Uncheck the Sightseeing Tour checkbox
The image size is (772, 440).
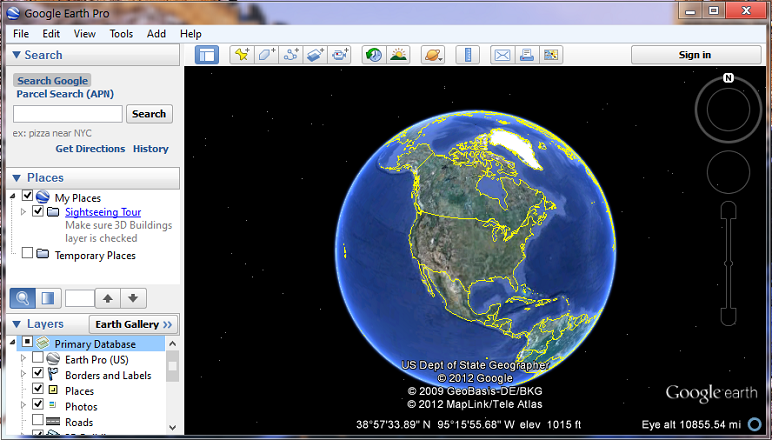pyautogui.click(x=38, y=211)
